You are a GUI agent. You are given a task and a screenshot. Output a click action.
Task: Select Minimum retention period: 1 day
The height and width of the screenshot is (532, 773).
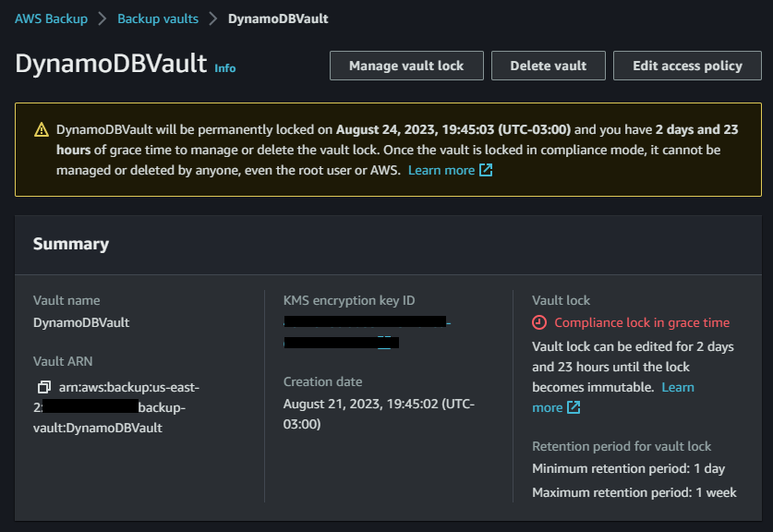(x=629, y=468)
